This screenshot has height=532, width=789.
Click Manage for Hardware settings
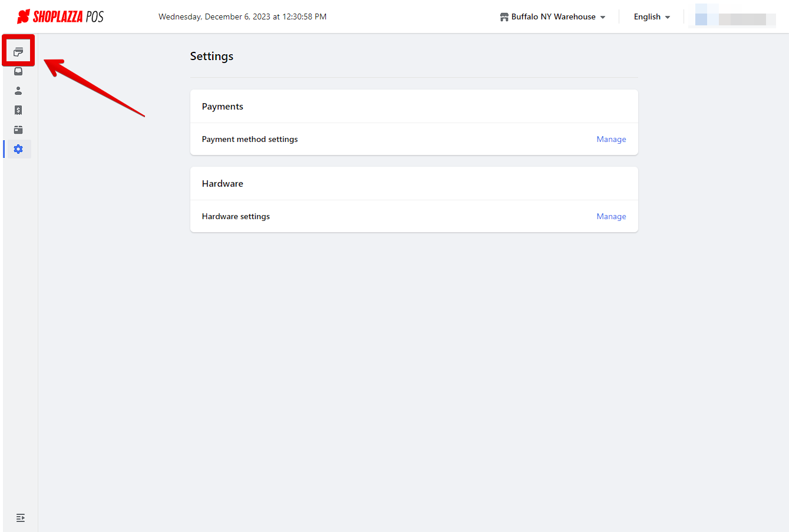tap(611, 217)
